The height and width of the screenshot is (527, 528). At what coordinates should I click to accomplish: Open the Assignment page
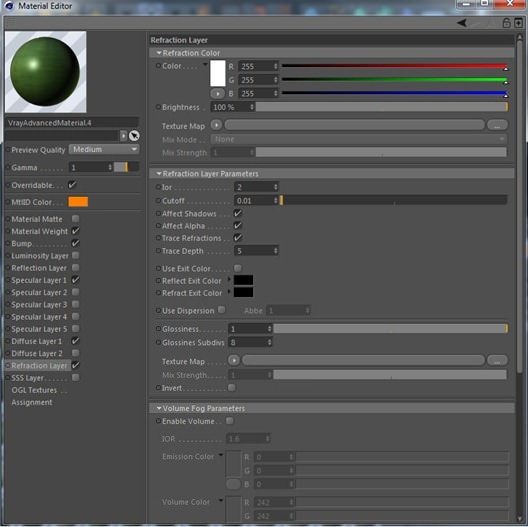coord(32,402)
